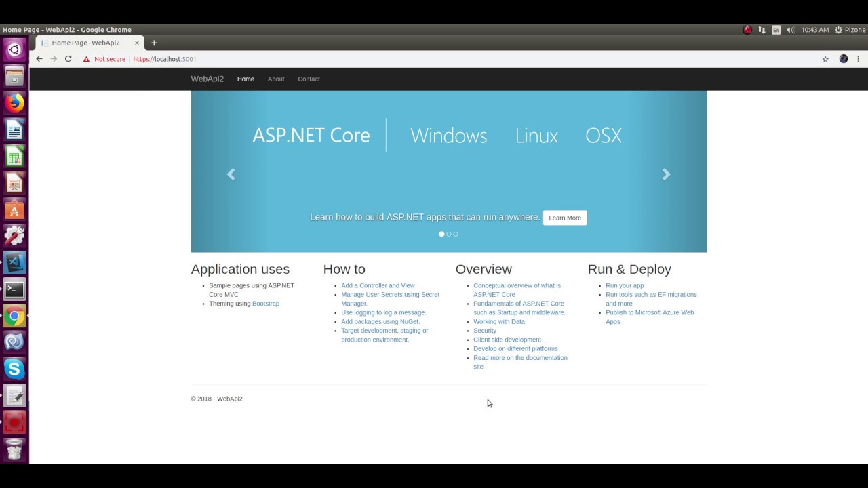The image size is (868, 488).
Task: Open the Pizone session menu
Action: tap(850, 30)
